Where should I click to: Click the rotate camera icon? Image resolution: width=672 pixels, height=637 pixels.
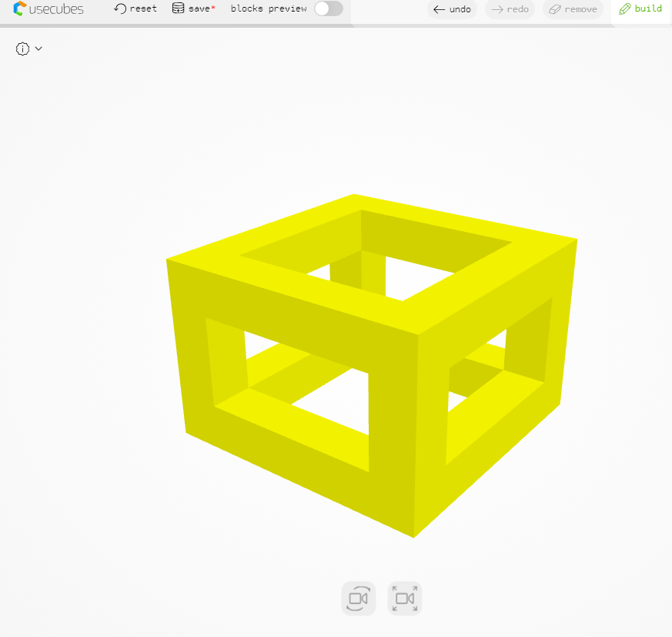coord(359,598)
